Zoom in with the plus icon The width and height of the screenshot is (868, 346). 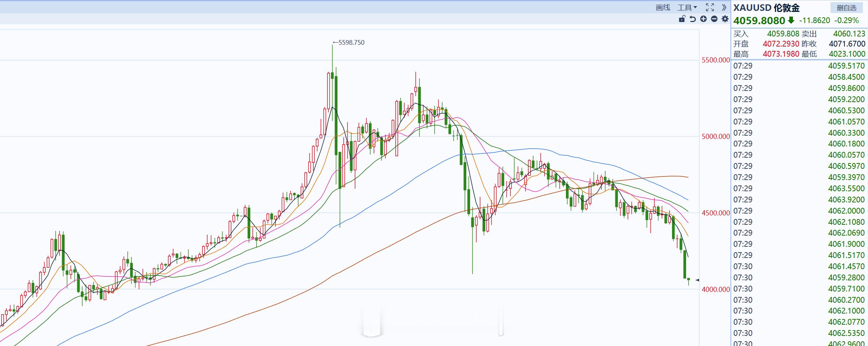[x=703, y=19]
